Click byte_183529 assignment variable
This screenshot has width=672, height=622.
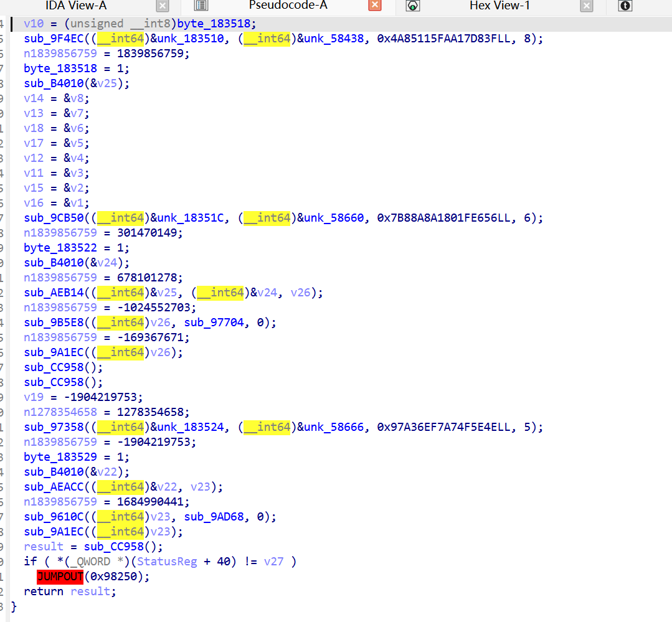click(x=60, y=456)
